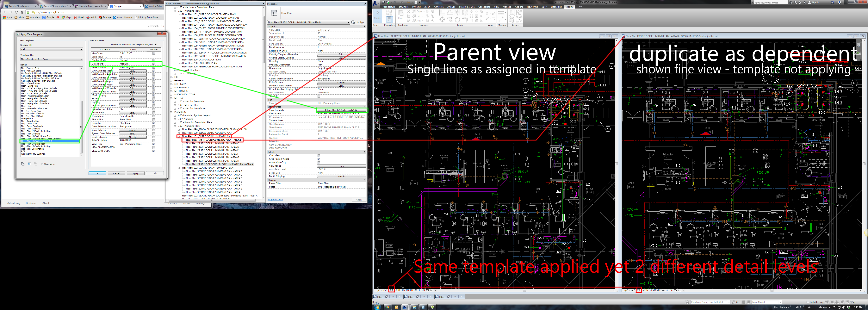Toggle Include checkbox for View Scale row
This screenshot has height=310, width=868.
[x=154, y=53]
